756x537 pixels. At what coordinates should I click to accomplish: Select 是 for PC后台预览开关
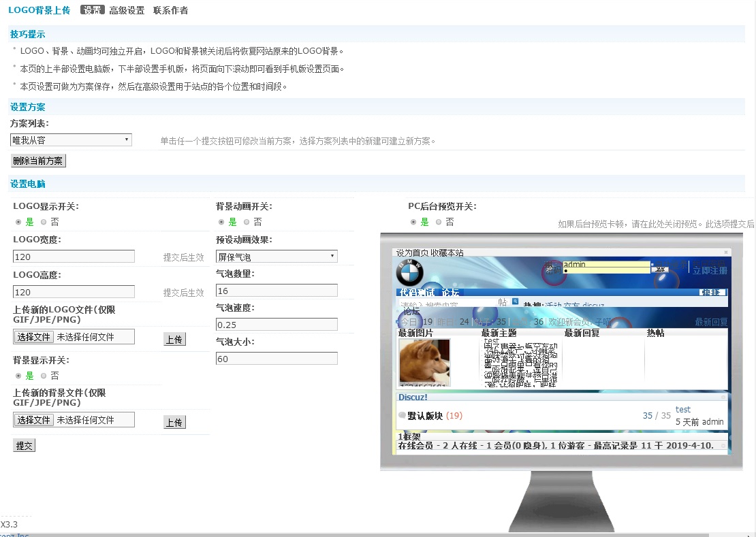[413, 222]
